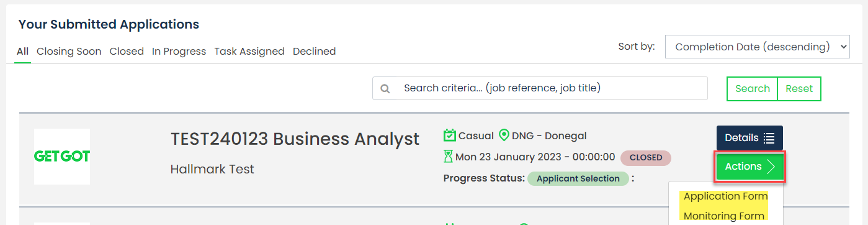Open the Task Assigned tab

(x=249, y=52)
